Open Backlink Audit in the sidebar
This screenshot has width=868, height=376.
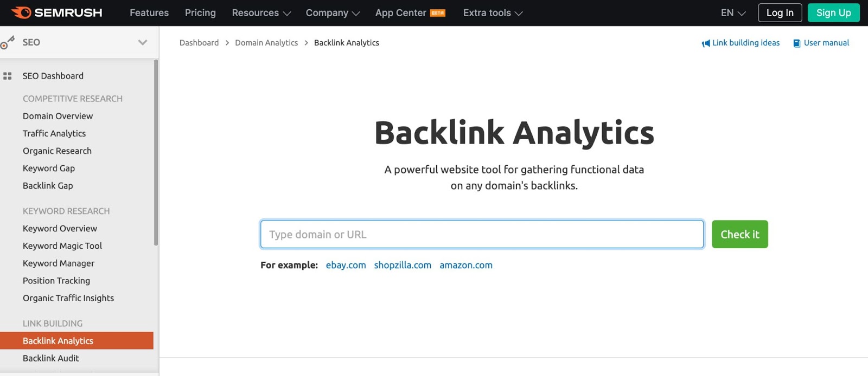[51, 358]
